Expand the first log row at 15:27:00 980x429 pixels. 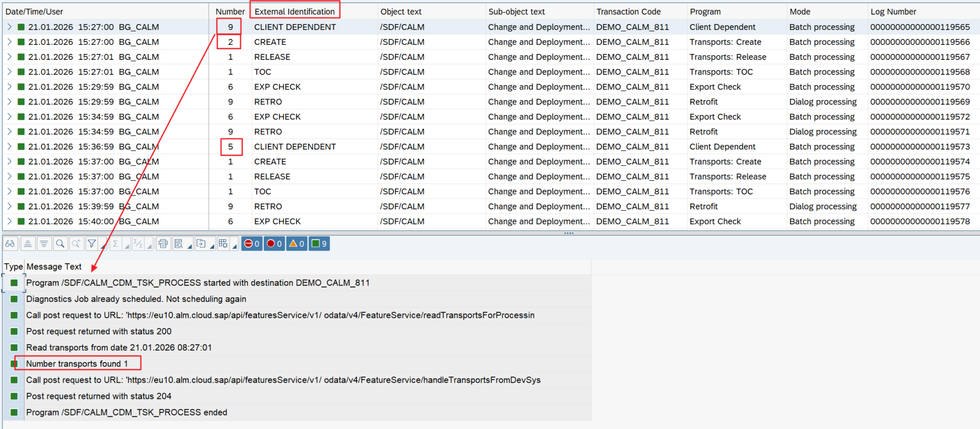(9, 27)
